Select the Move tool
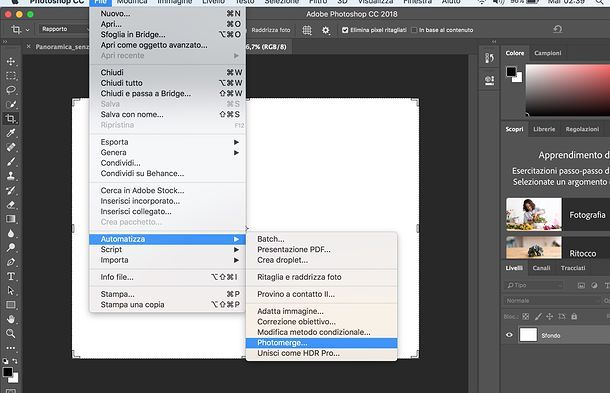 (11, 61)
